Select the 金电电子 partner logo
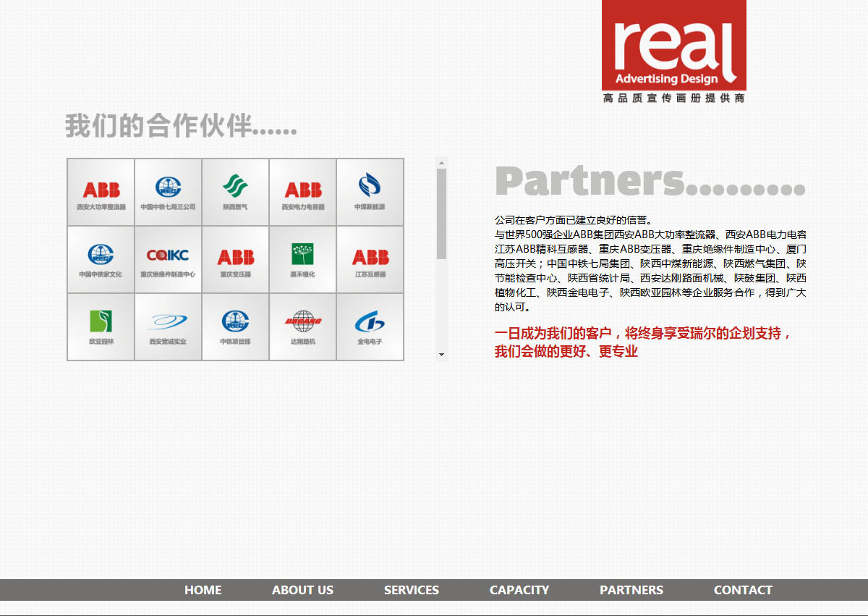The width and height of the screenshot is (868, 616). click(x=370, y=326)
